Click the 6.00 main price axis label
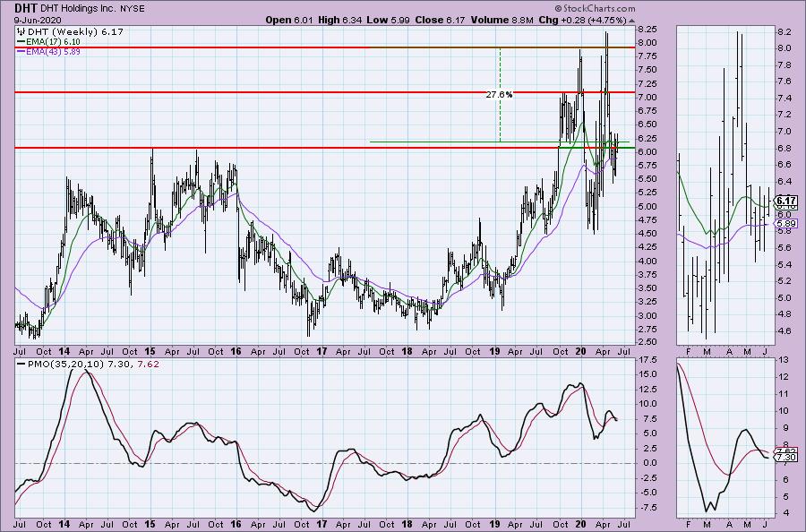 (647, 151)
